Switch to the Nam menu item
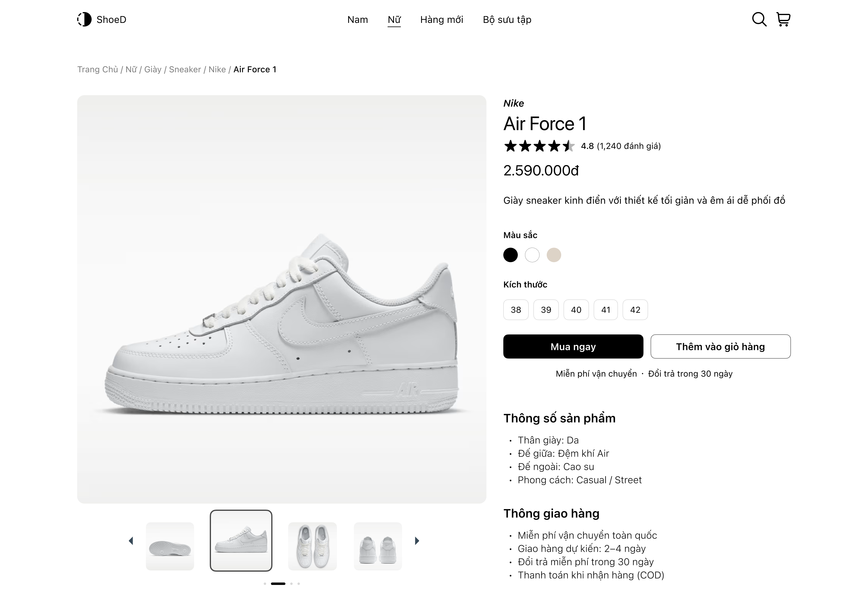This screenshot has width=868, height=603. tap(357, 19)
